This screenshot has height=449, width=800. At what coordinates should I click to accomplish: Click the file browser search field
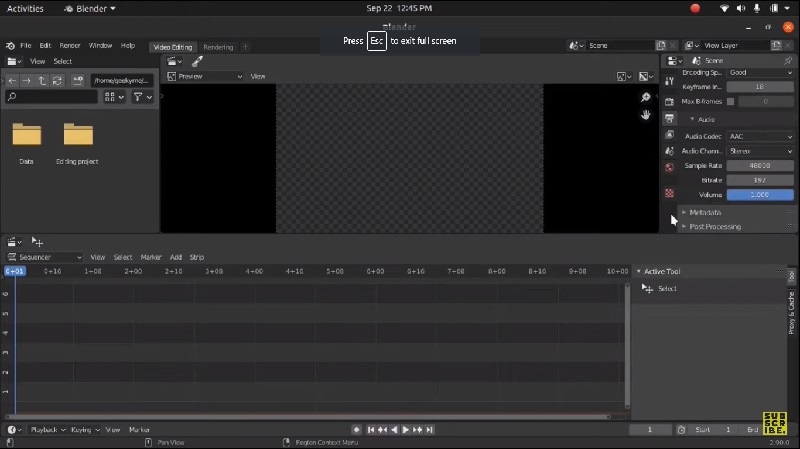click(51, 97)
